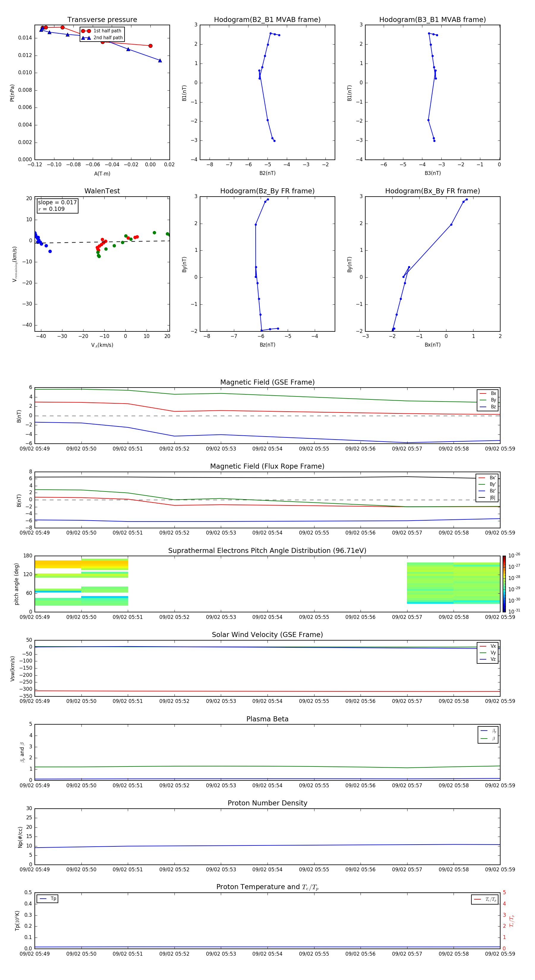The image size is (535, 980).
Task: Select the "Hodogram(B2_B1 MVAB frame)" title
Action: [267, 19]
